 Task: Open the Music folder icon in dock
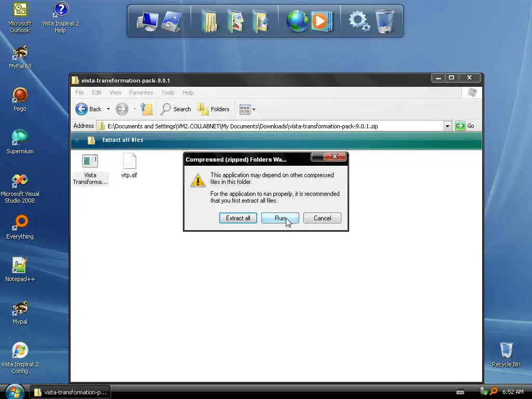coord(260,21)
